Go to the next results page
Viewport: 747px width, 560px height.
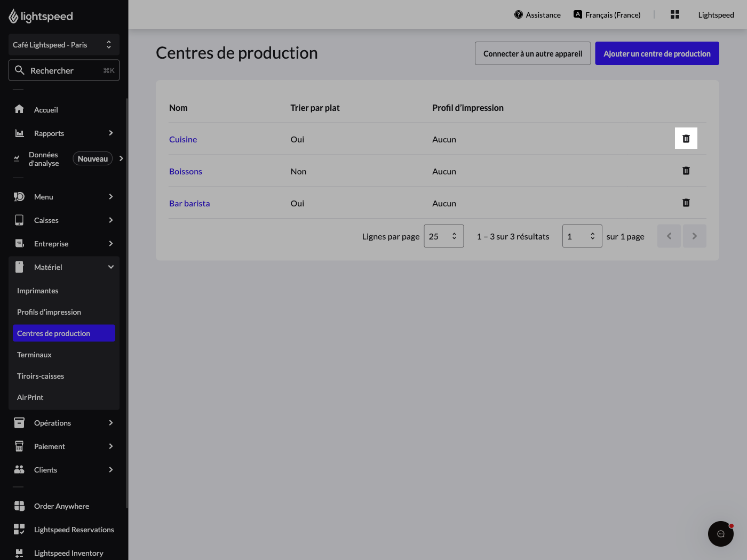coord(695,236)
